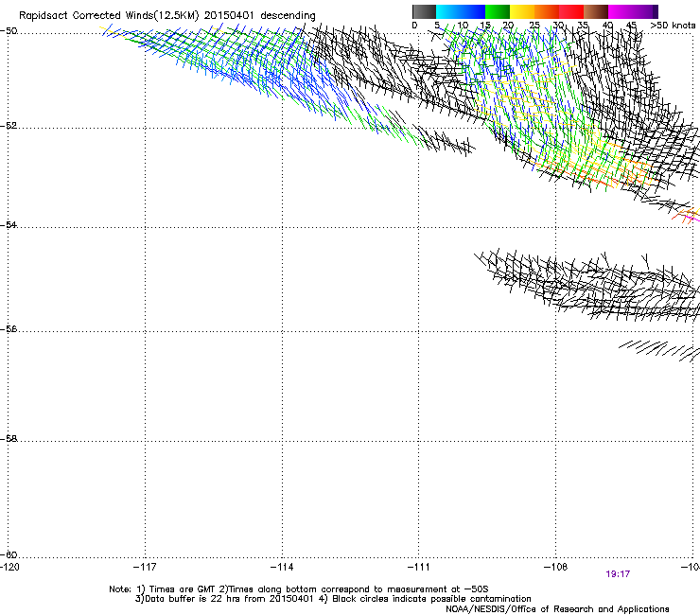Viewport: 700px width, 615px height.
Task: Click the Note line about GMT times
Action: 298,589
